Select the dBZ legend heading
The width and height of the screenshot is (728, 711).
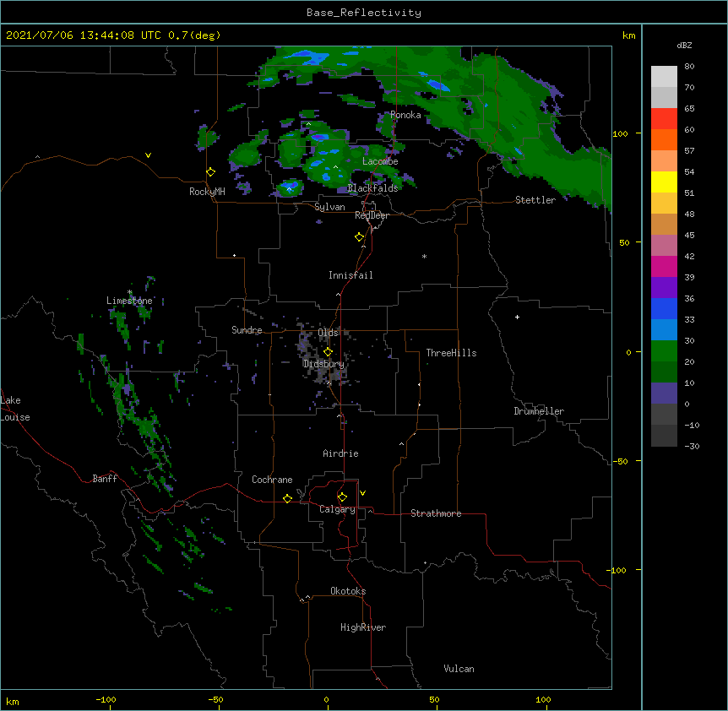pyautogui.click(x=684, y=45)
